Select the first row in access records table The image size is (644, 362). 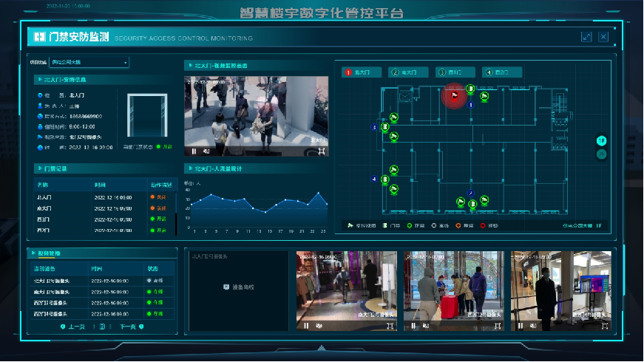click(x=102, y=197)
